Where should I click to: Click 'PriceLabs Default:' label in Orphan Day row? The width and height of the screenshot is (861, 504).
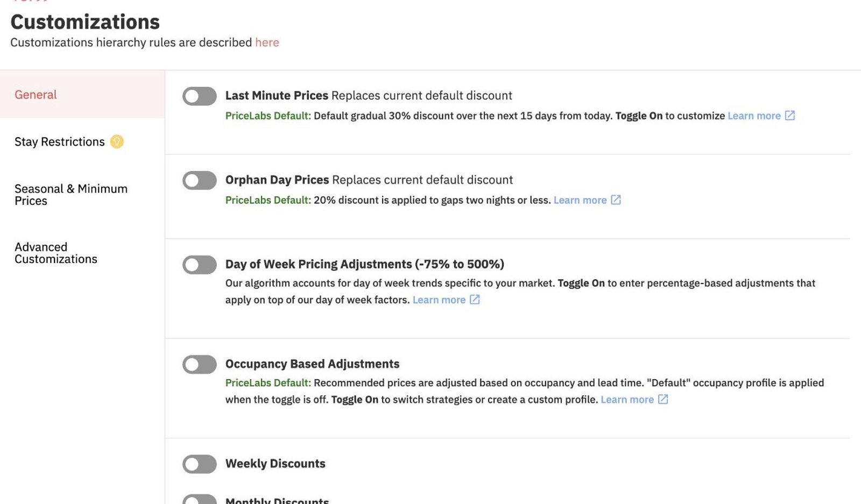tap(268, 200)
